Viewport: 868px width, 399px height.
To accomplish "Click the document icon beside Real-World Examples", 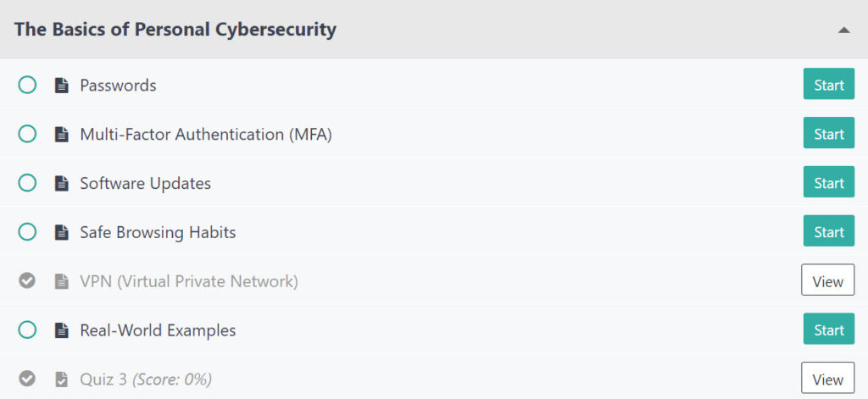I will [x=61, y=330].
